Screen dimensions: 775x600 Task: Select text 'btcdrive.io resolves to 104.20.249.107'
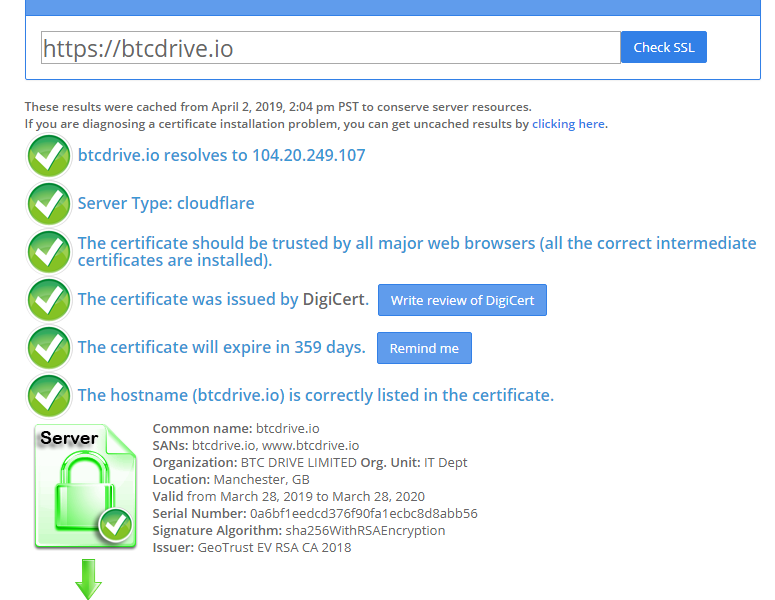pyautogui.click(x=221, y=155)
